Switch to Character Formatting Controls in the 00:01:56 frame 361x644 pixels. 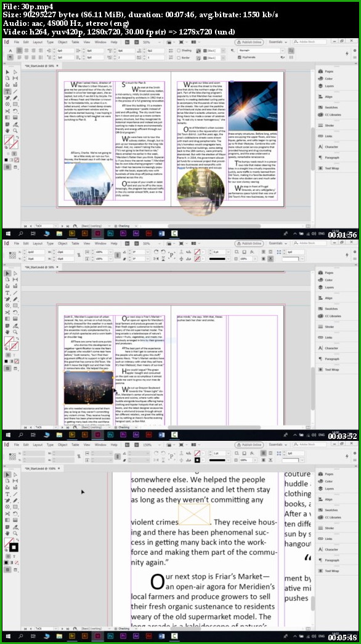(x=9, y=50)
